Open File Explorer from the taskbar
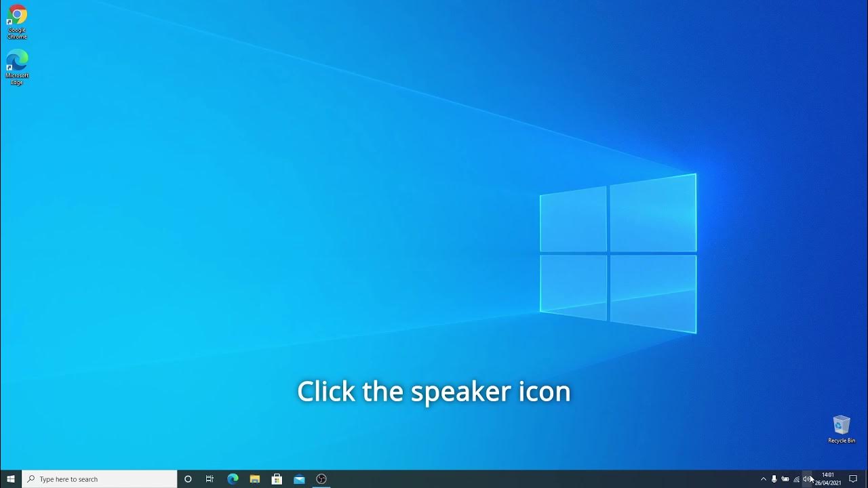This screenshot has height=488, width=868. click(x=255, y=479)
